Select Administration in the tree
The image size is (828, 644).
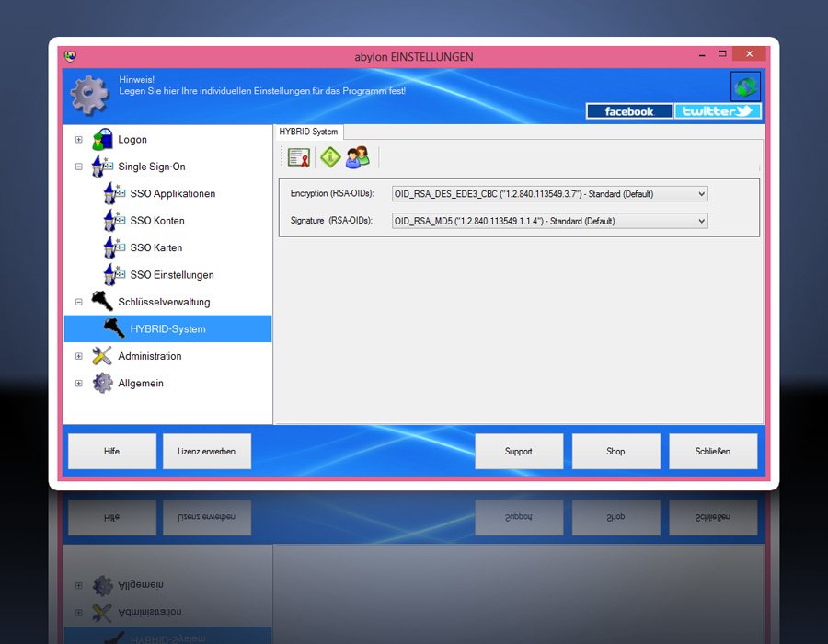click(x=150, y=356)
